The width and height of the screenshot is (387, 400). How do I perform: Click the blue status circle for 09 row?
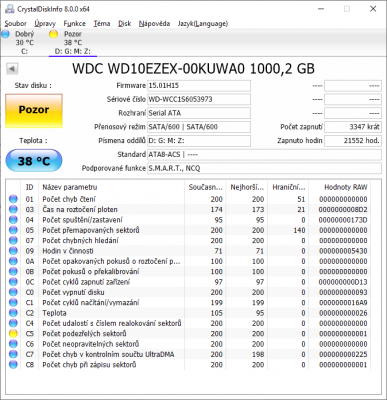click(x=13, y=251)
